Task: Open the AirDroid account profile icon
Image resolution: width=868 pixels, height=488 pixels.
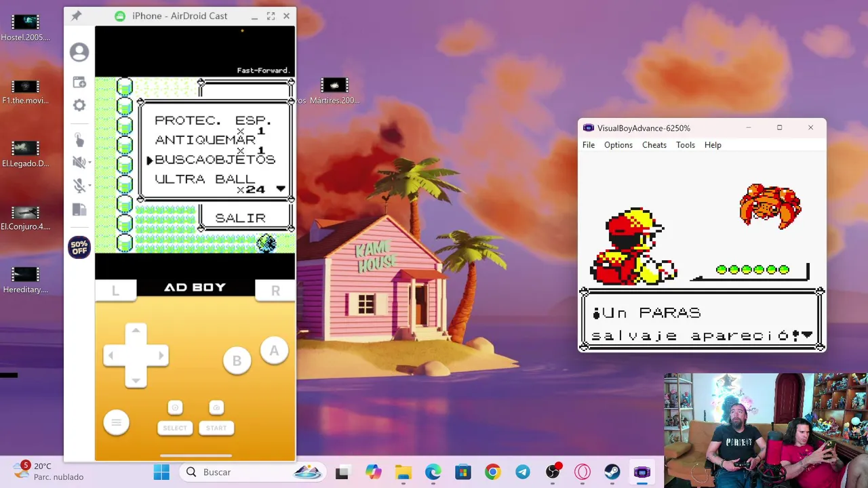Action: coord(79,52)
